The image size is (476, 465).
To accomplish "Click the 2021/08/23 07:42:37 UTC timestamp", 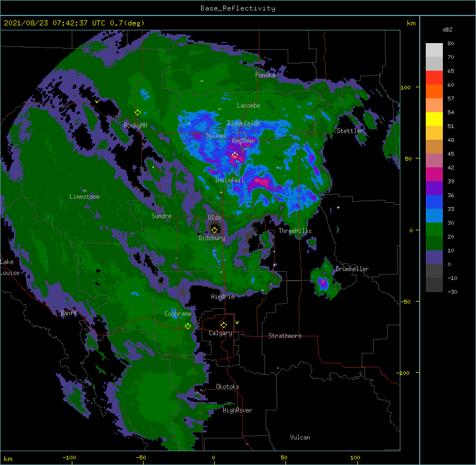I will coord(55,23).
